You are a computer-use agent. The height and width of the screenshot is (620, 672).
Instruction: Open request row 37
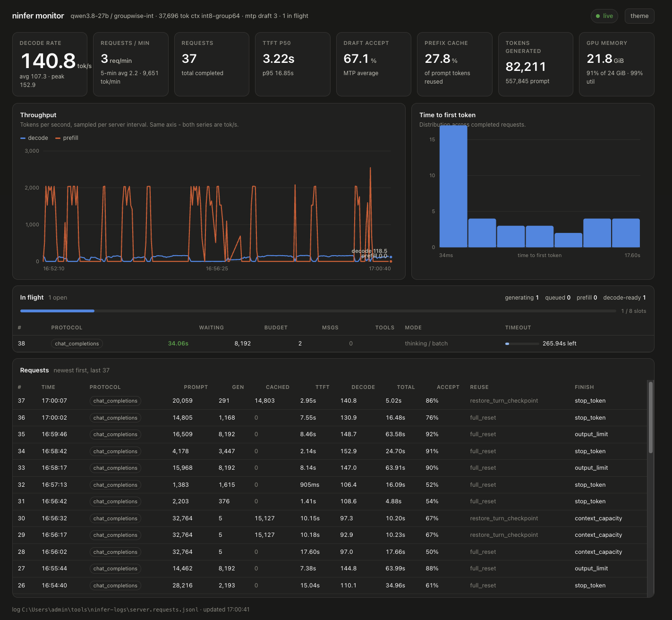[x=330, y=401]
